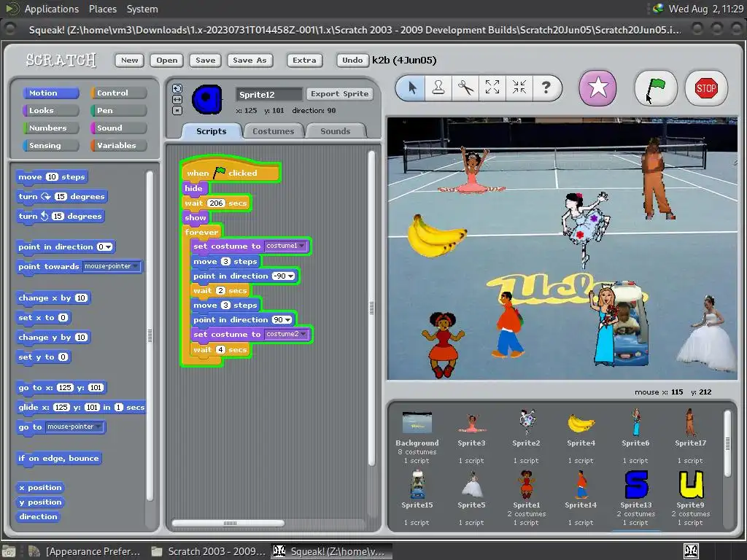Viewport: 747px width, 560px height.
Task: Click the Extra button
Action: [x=304, y=60]
